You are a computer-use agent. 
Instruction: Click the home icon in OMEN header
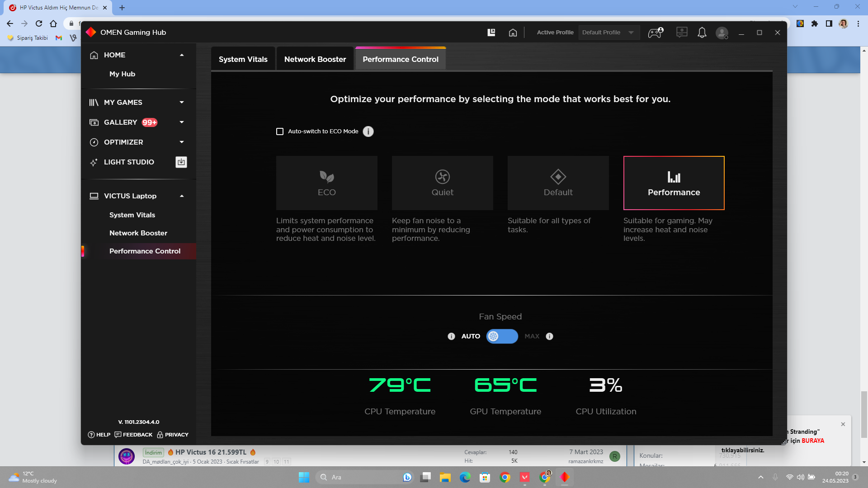tap(513, 33)
